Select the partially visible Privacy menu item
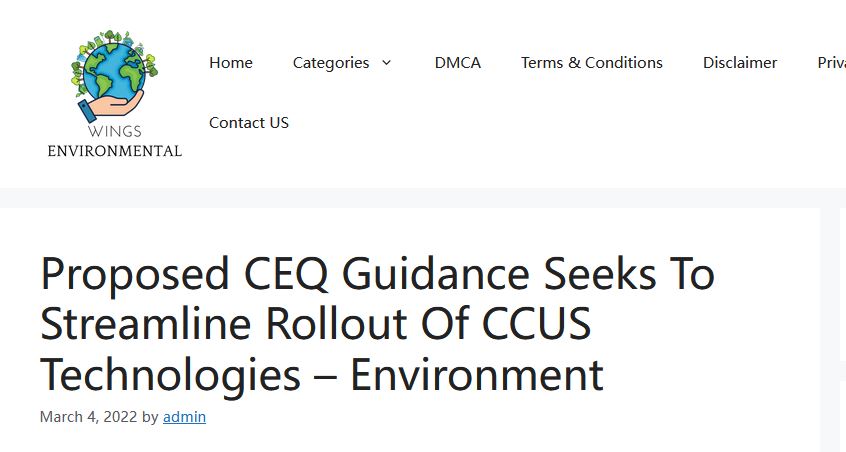 [831, 63]
